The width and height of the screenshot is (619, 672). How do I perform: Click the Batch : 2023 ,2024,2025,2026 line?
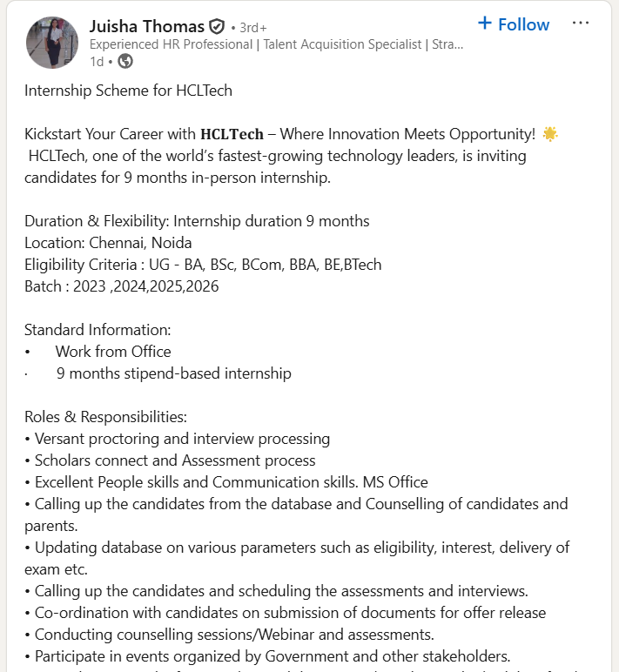click(121, 286)
